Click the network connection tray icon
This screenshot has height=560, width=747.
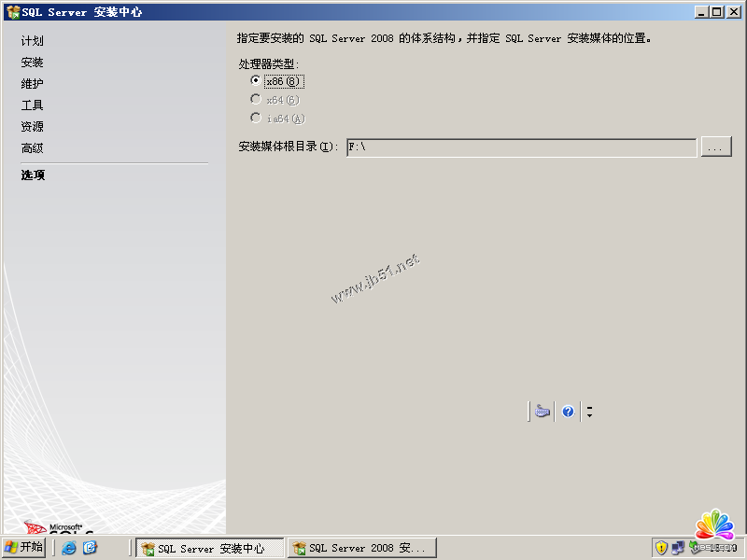coord(678,548)
